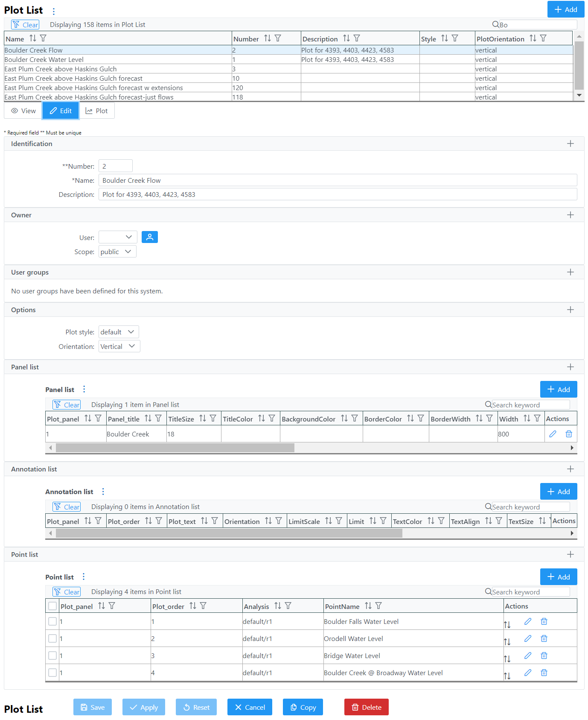588x720 pixels.
Task: Delete the Boulder Creek panel row
Action: click(x=568, y=434)
